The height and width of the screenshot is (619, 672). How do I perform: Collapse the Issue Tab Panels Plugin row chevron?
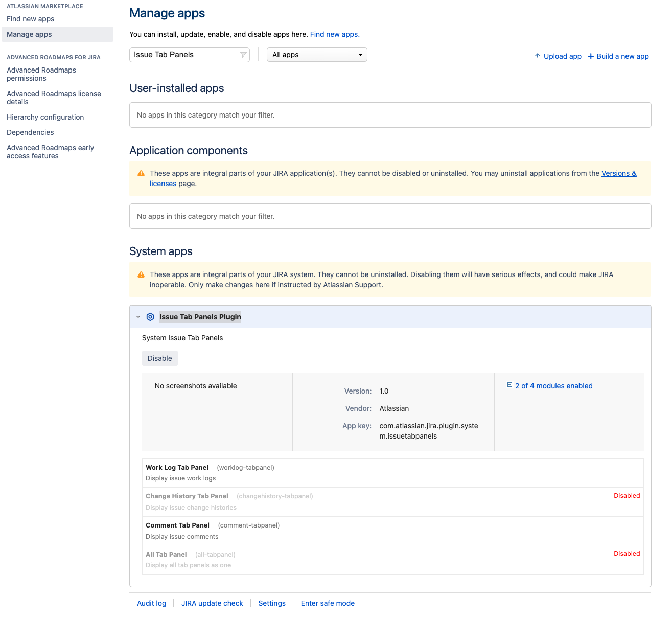pos(138,317)
